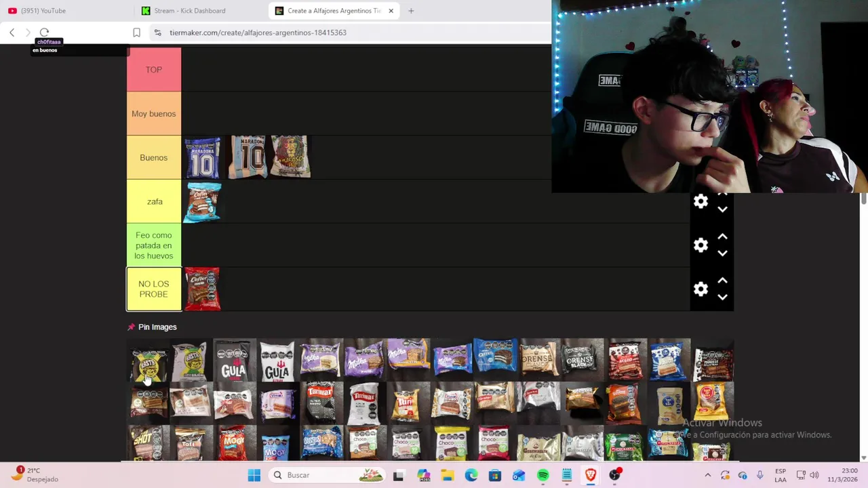Open File Explorer from taskbar
This screenshot has height=488, width=868.
pos(447,475)
